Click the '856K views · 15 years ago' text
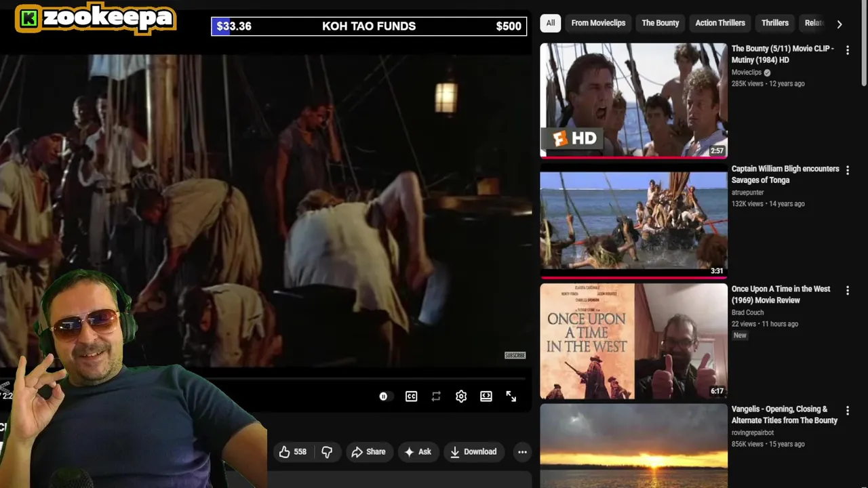Viewport: 868px width, 488px height. [768, 444]
